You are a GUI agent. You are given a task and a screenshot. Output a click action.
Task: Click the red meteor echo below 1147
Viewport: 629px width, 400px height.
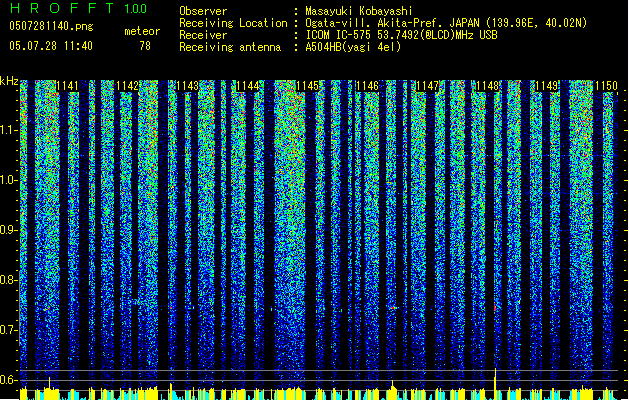click(x=393, y=308)
